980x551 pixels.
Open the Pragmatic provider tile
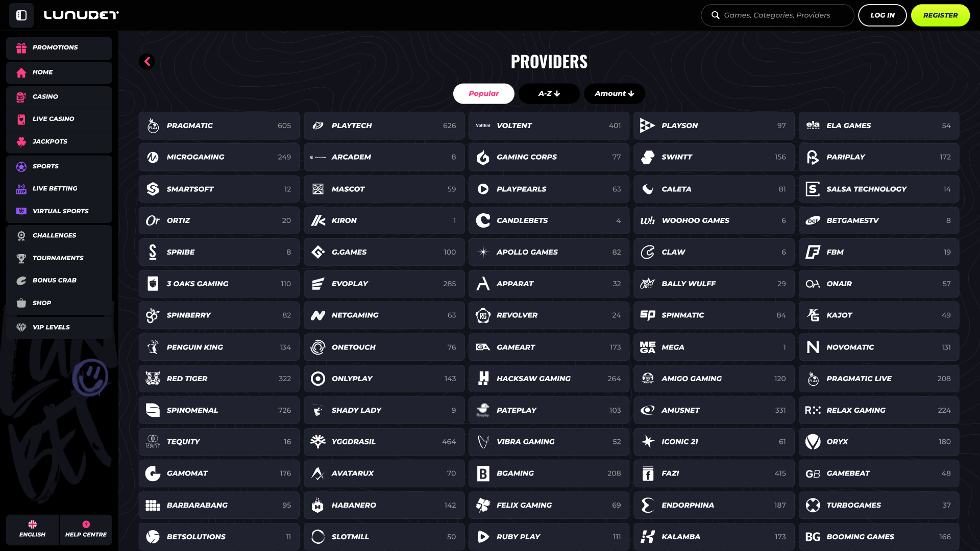[218, 126]
